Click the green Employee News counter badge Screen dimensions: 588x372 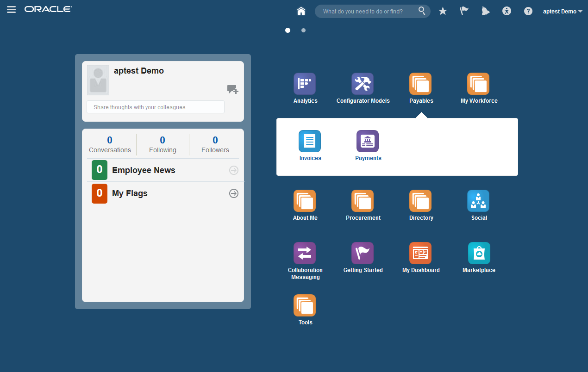click(100, 170)
